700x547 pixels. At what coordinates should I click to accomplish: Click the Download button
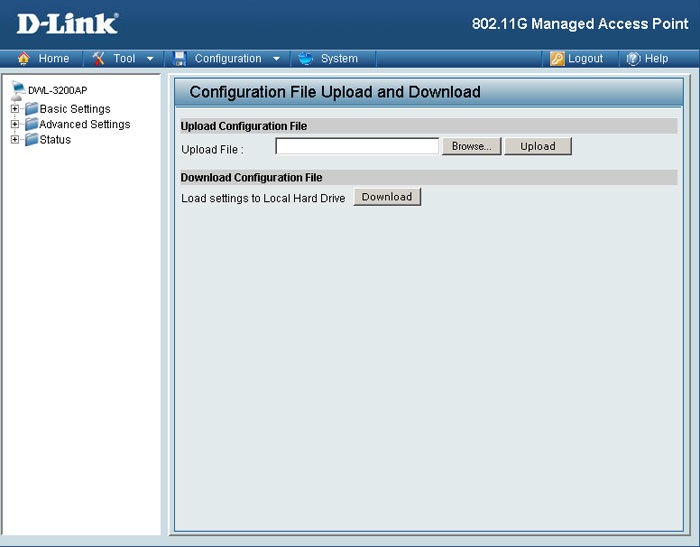pyautogui.click(x=387, y=197)
